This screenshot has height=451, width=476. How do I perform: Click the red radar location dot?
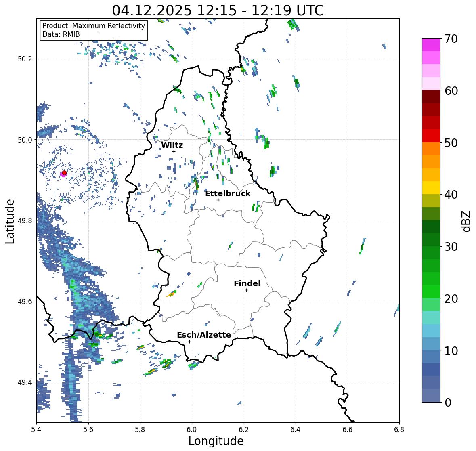pyautogui.click(x=64, y=173)
